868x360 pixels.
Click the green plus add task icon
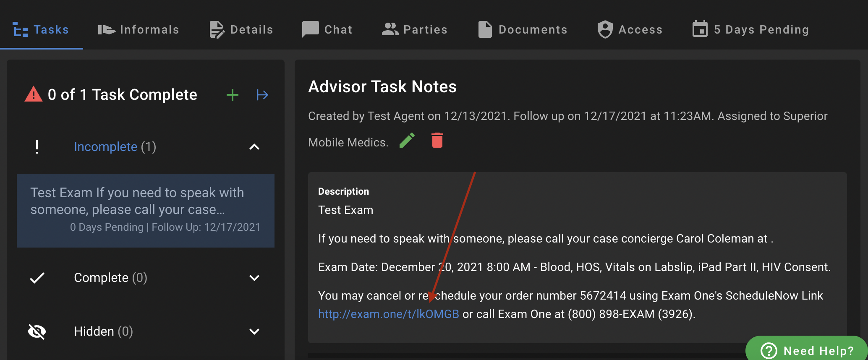coord(232,95)
